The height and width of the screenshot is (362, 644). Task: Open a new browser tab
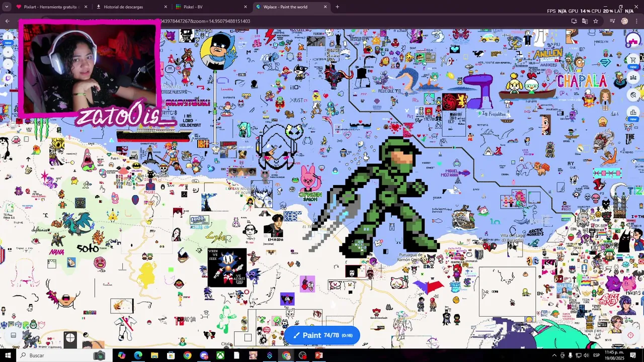point(337,7)
